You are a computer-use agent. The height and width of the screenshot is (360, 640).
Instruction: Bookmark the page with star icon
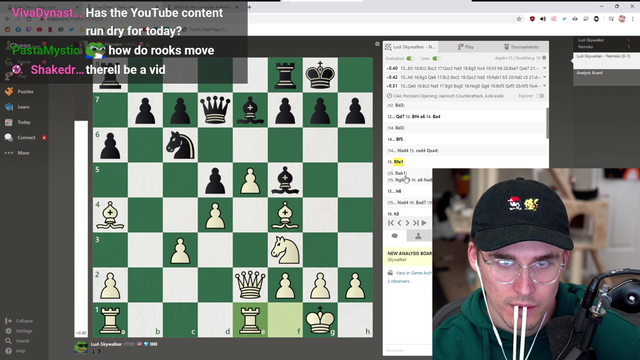click(x=519, y=19)
